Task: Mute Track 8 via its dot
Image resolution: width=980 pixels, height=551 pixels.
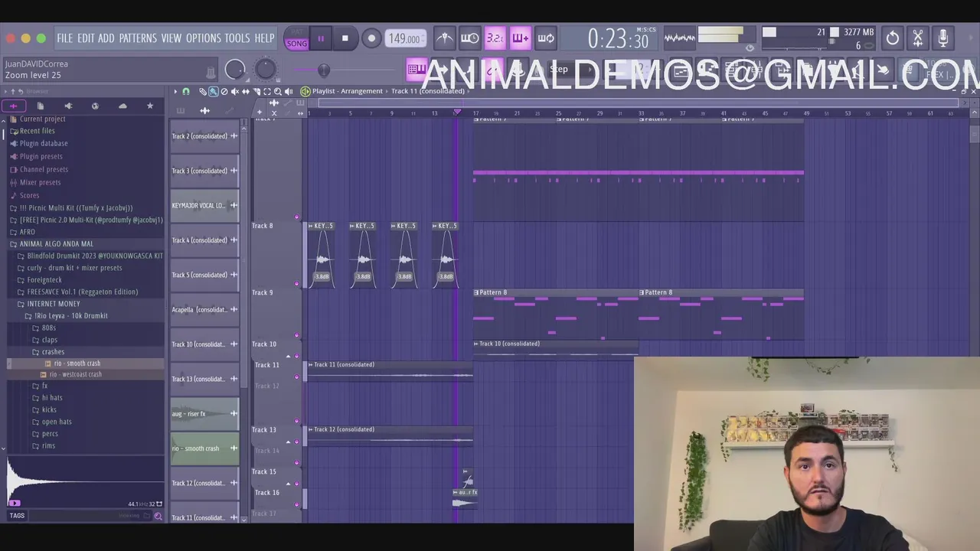Action: (297, 284)
